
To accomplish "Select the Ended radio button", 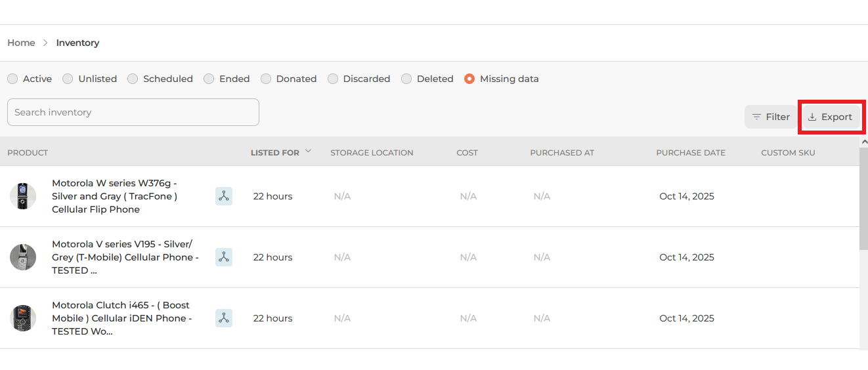I will [209, 79].
